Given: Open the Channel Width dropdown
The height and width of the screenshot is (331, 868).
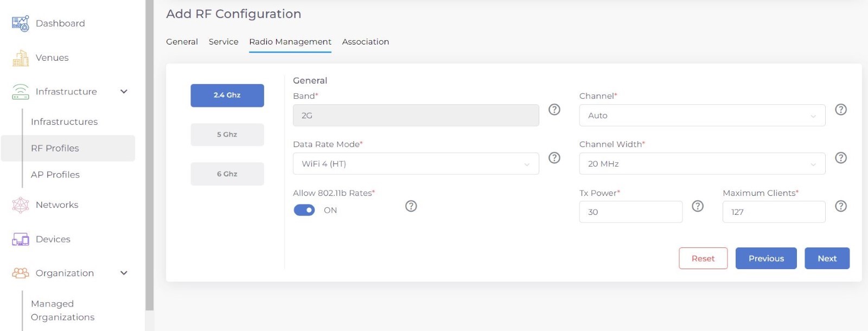Looking at the screenshot, I should 701,164.
